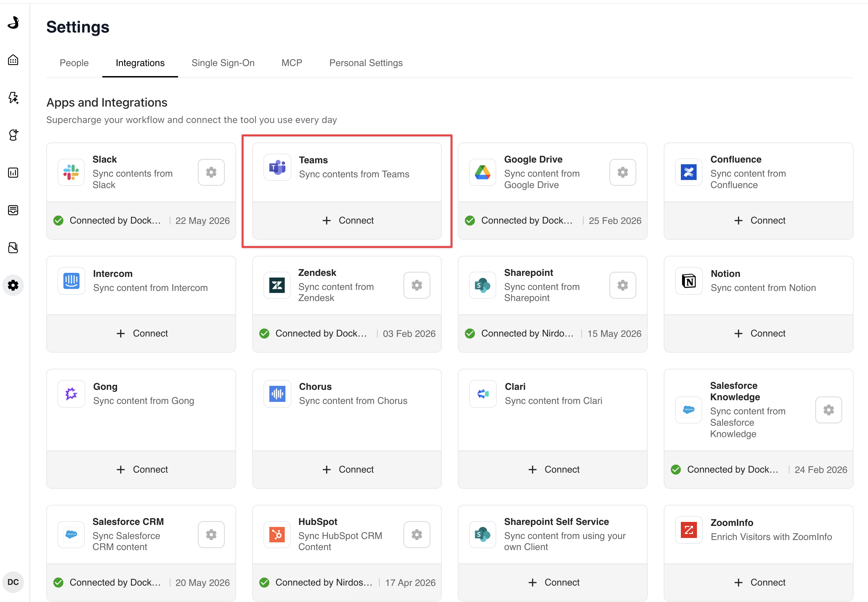Connect the Chorus integration

click(347, 470)
